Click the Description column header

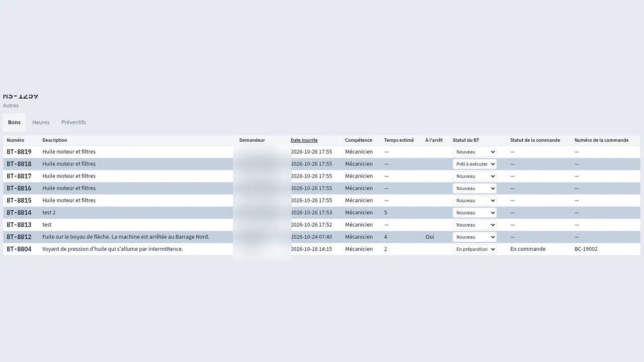tap(54, 140)
